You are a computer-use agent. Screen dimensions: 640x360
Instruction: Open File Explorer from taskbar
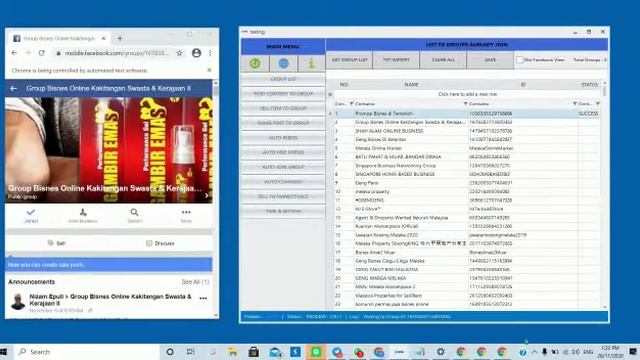point(233,352)
